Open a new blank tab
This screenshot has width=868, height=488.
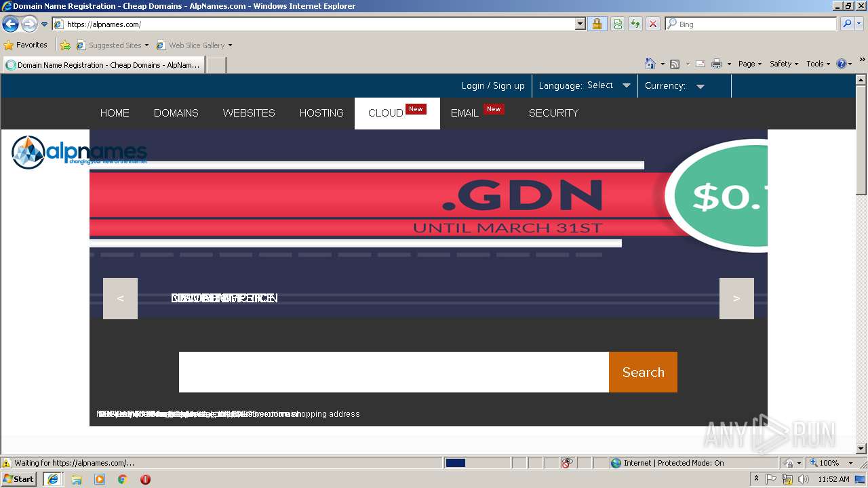pos(216,65)
